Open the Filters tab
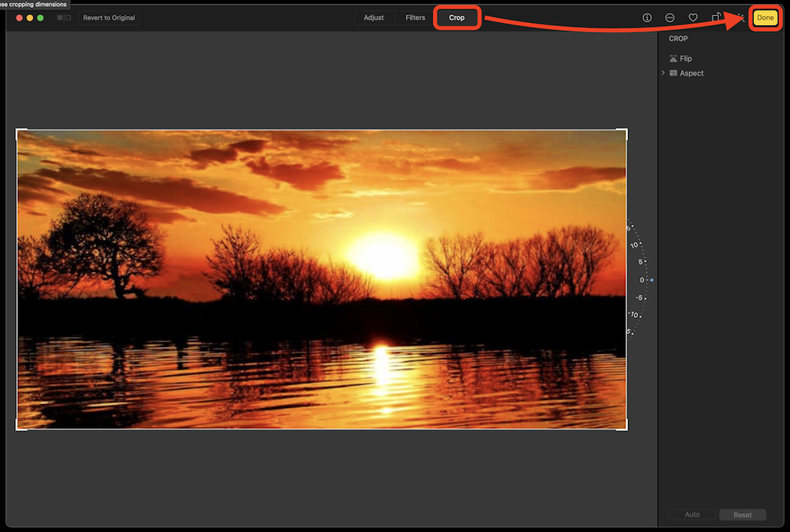This screenshot has width=790, height=532. click(x=415, y=17)
